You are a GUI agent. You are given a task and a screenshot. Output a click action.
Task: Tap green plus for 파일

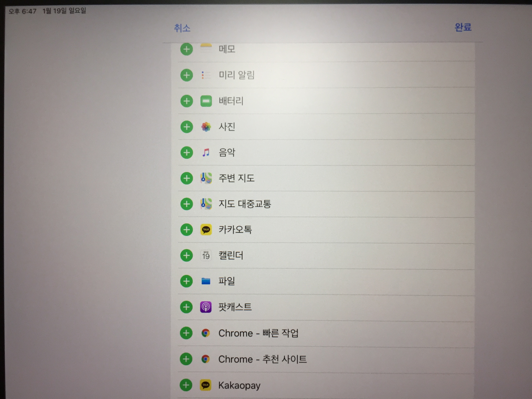[x=186, y=281]
